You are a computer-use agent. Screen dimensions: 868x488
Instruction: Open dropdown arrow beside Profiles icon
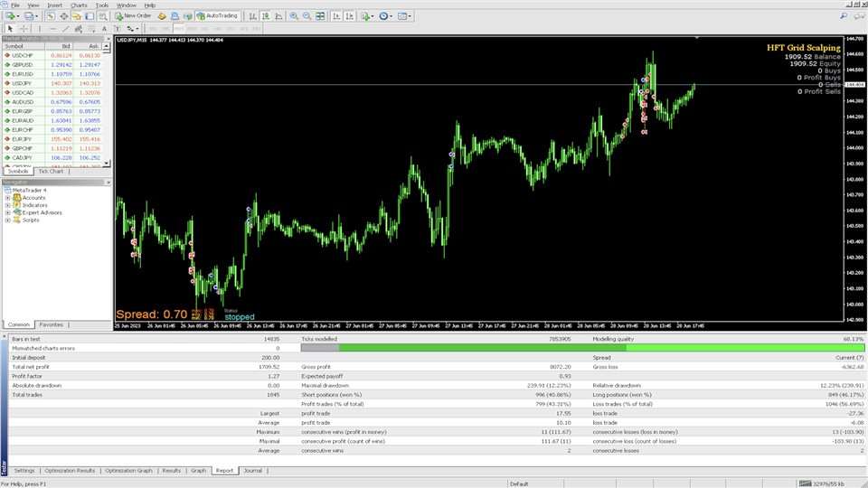point(36,16)
